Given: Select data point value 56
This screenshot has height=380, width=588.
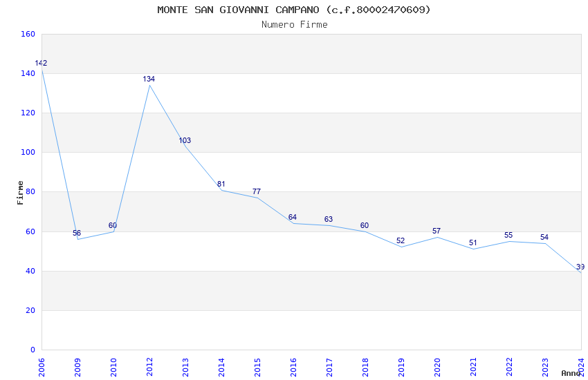Looking at the screenshot, I should click(77, 234).
